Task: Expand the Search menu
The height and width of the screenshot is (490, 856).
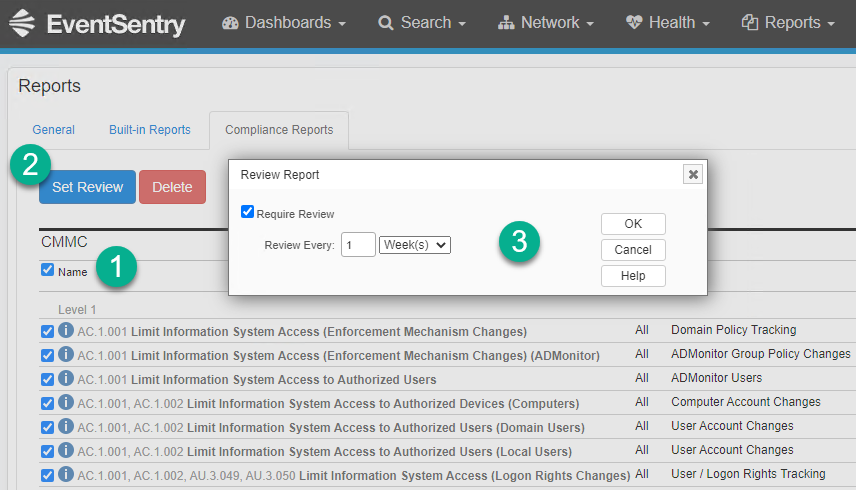Action: pos(422,23)
